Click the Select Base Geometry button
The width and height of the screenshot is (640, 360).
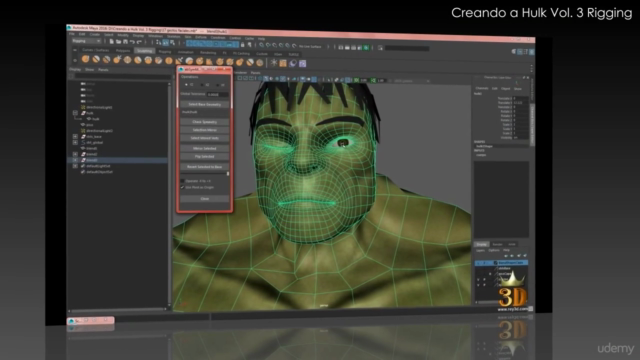coord(204,104)
